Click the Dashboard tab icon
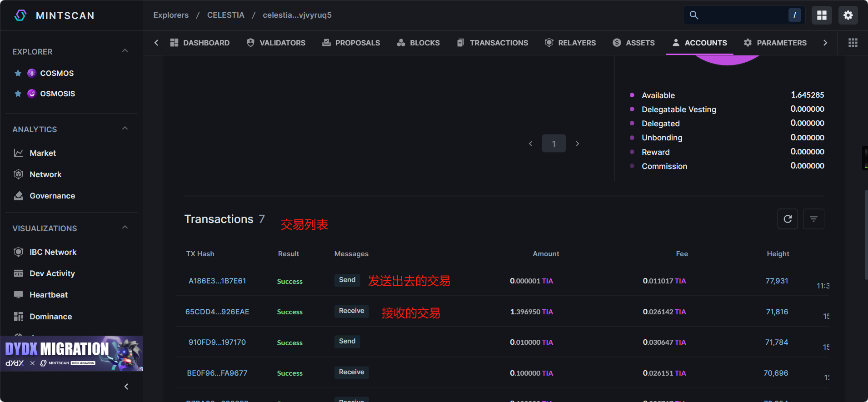The width and height of the screenshot is (868, 402). [x=174, y=43]
